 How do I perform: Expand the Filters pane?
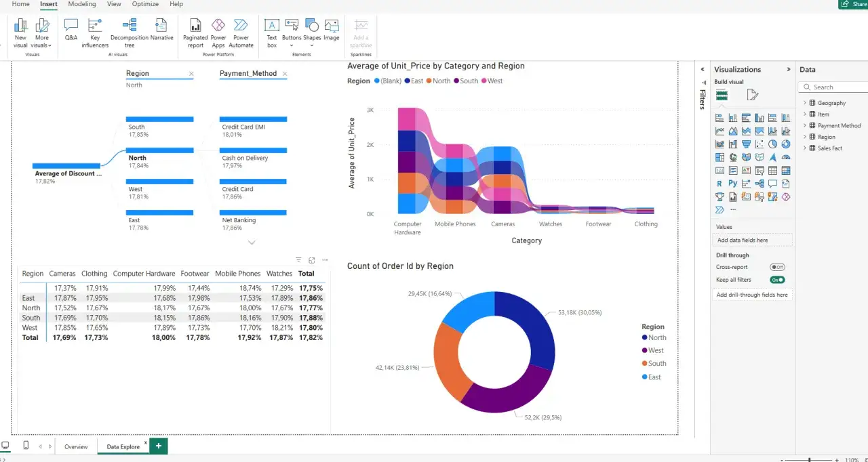point(702,69)
